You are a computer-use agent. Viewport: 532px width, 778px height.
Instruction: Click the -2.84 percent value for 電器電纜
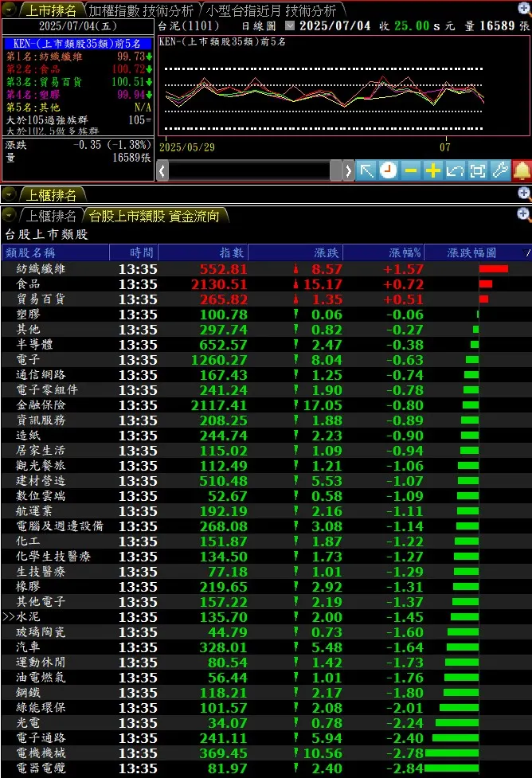[405, 768]
